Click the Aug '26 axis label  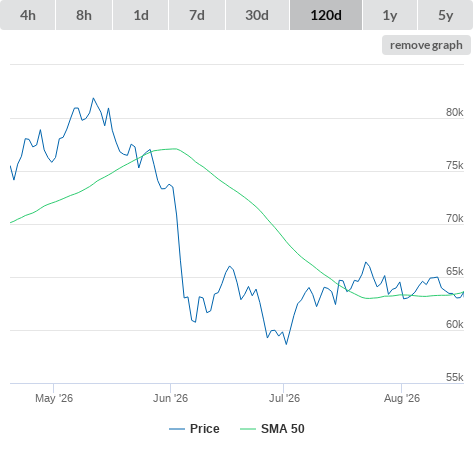(402, 398)
